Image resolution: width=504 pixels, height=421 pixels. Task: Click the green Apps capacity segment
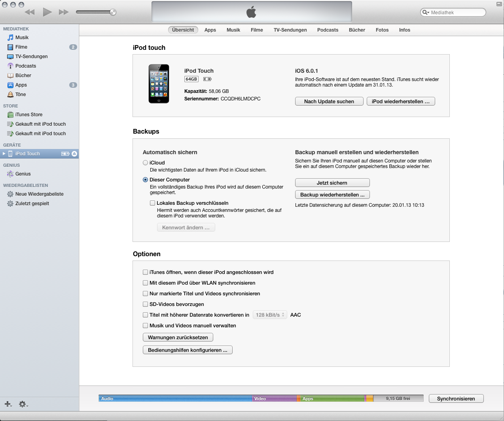332,398
